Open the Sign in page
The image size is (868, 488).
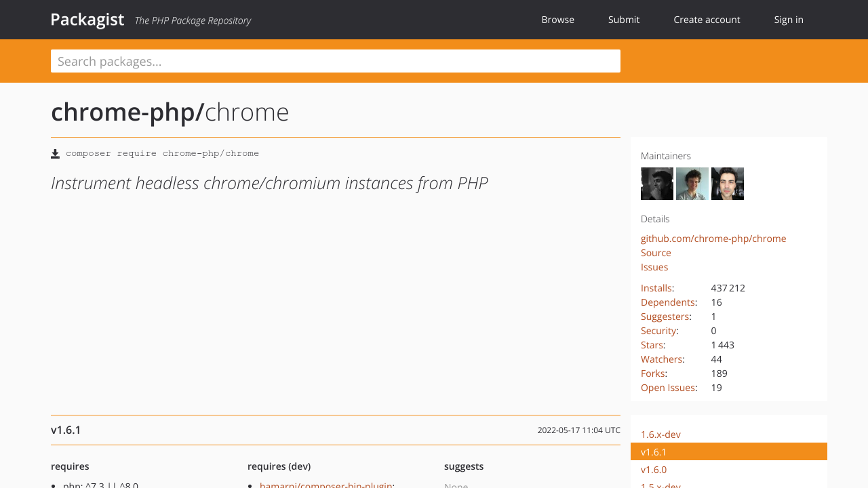coord(788,20)
